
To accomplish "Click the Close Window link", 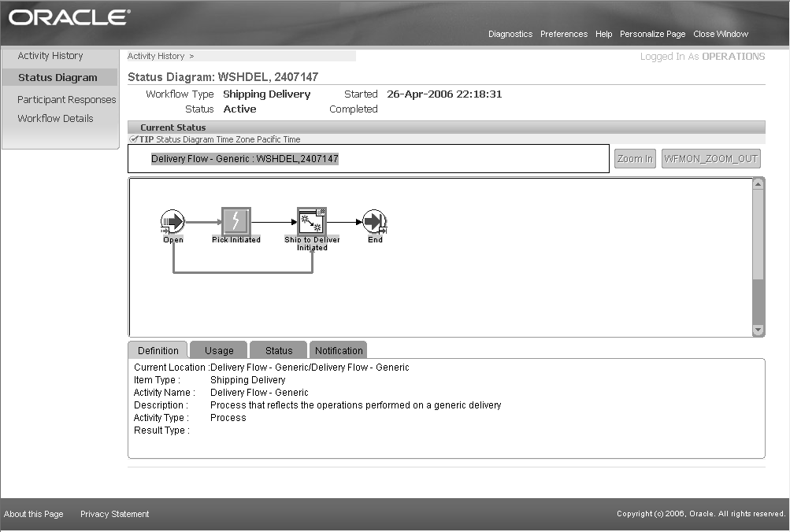I will (721, 34).
